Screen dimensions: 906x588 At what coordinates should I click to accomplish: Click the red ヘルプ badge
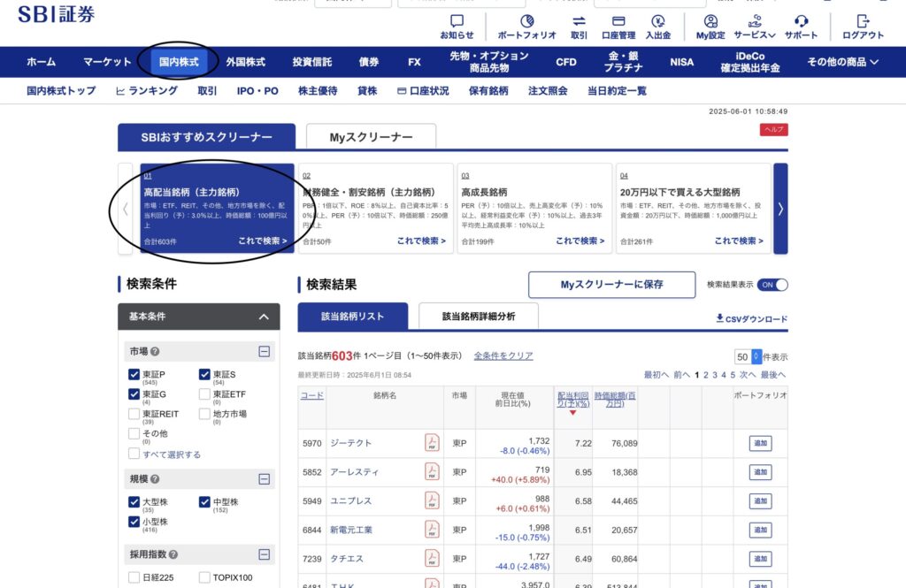point(773,129)
